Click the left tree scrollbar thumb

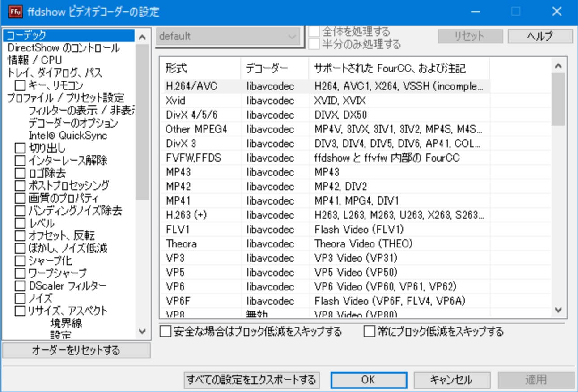[142, 122]
